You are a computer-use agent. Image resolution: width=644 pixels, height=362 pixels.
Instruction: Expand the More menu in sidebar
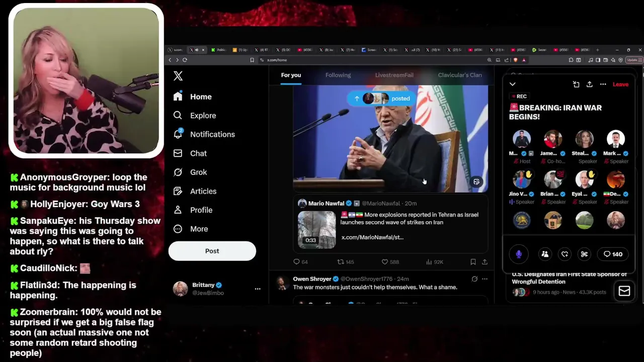191,229
